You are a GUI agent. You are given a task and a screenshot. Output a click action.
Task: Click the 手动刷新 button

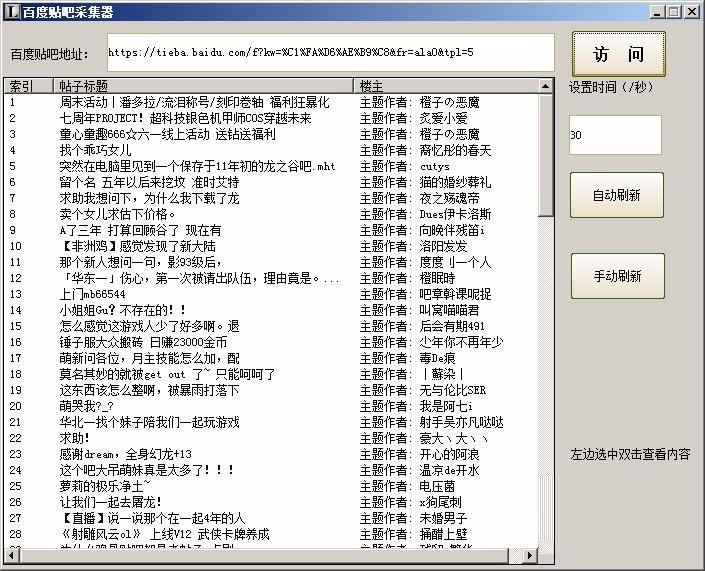coord(616,276)
